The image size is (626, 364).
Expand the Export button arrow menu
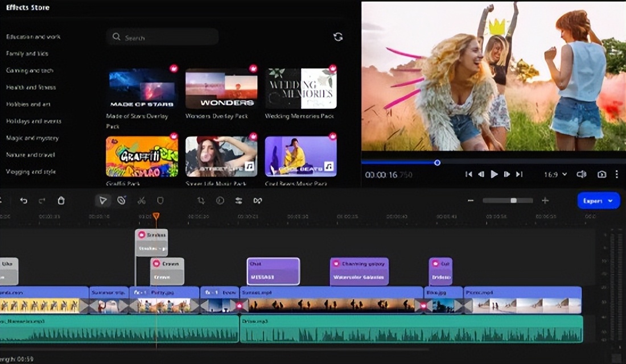pyautogui.click(x=611, y=201)
